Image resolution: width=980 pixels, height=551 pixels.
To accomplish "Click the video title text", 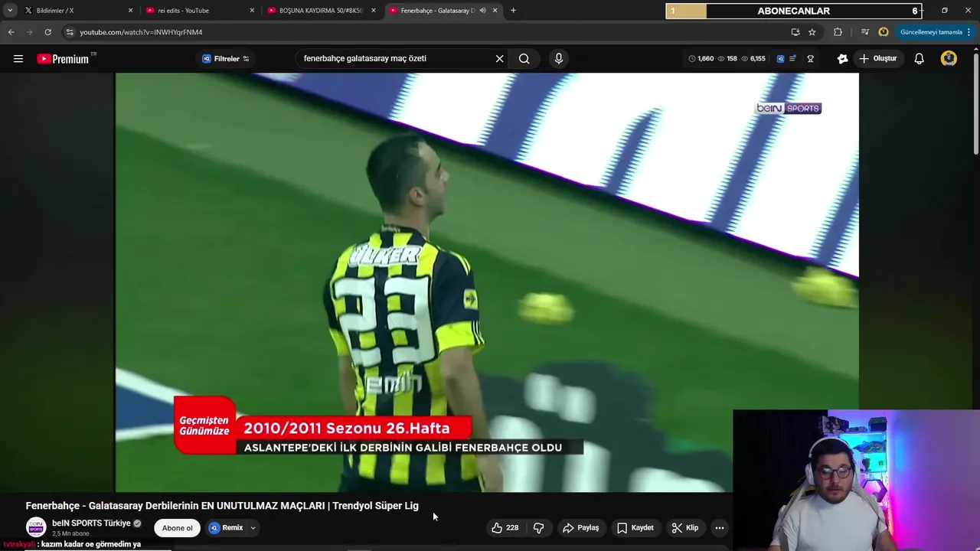I will [222, 506].
